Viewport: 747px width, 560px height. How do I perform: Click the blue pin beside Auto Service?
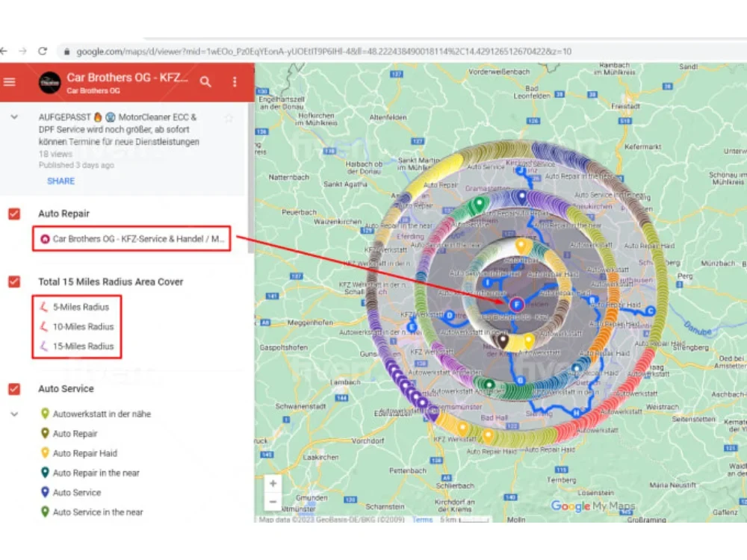tap(45, 492)
